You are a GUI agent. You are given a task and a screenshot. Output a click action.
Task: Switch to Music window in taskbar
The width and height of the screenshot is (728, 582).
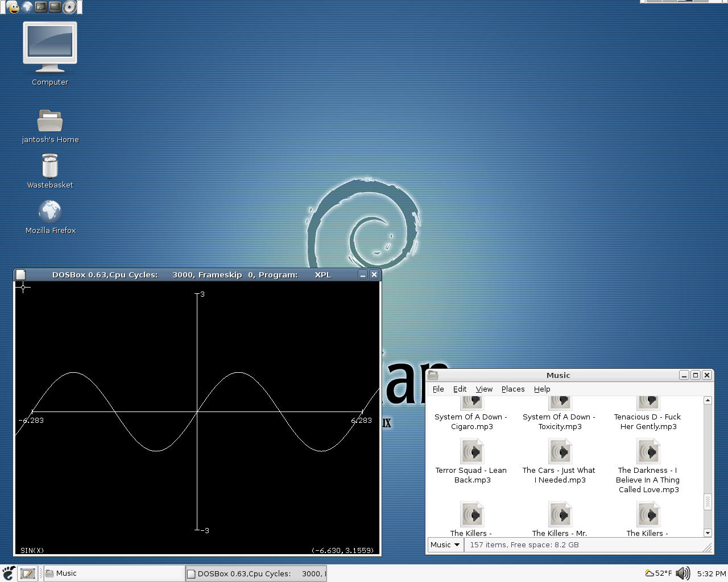pos(114,573)
